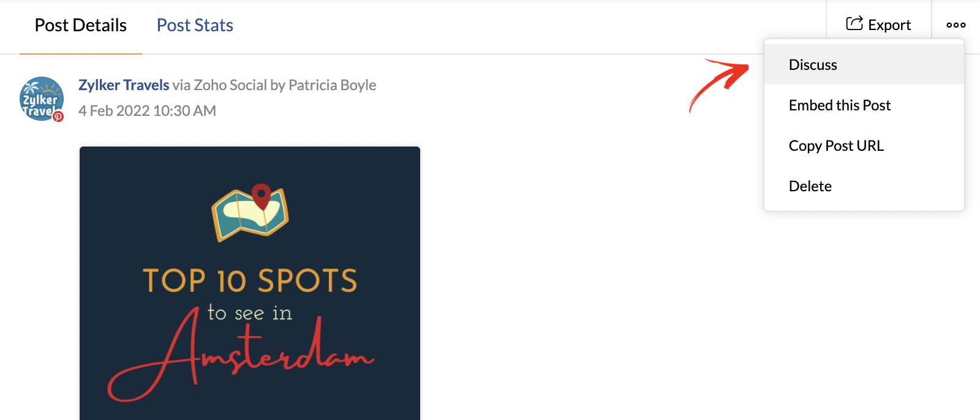Click the post timestamp 4 Feb 2022

pos(147,110)
